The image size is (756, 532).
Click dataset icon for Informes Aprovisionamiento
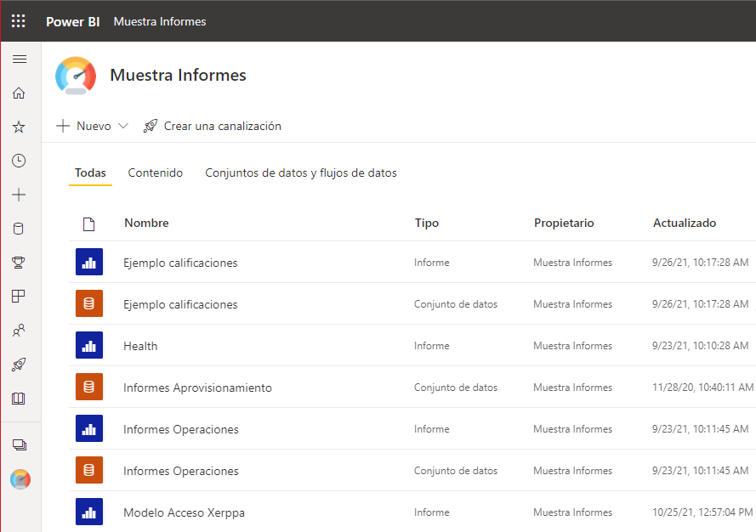point(89,387)
